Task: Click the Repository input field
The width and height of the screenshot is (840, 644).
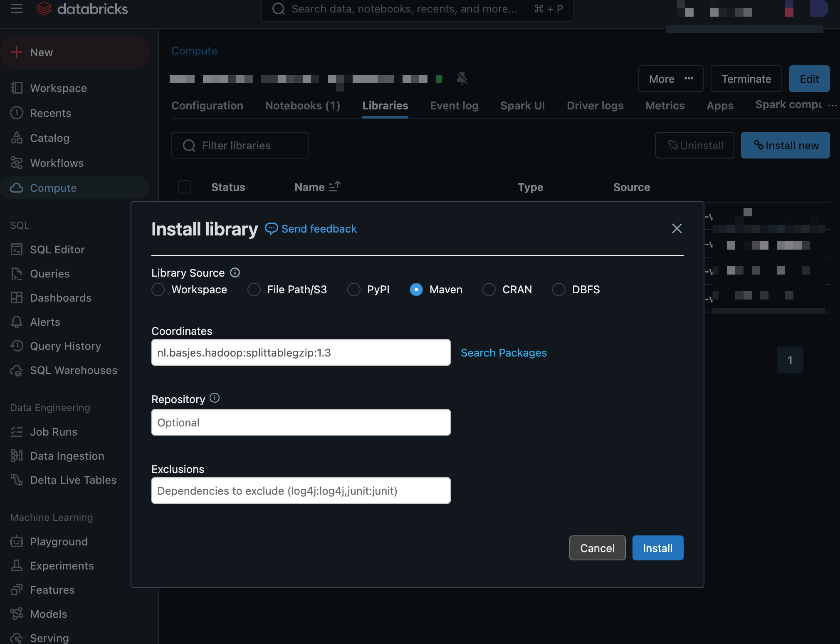Action: [301, 422]
